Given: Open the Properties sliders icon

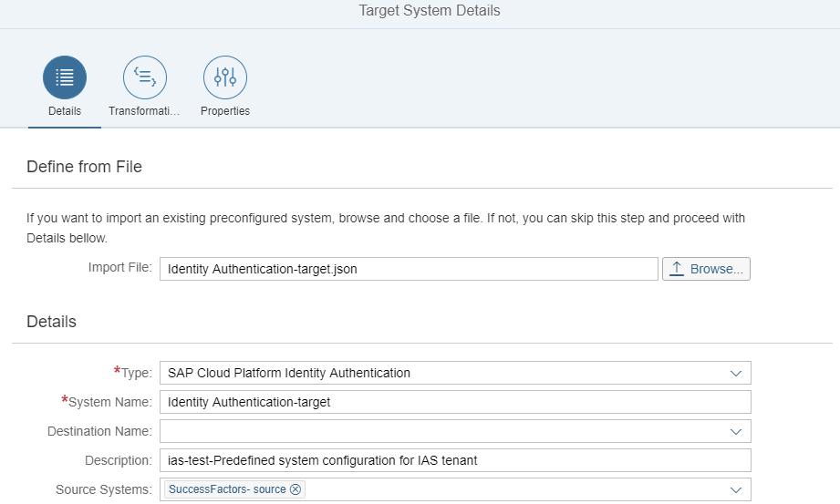Looking at the screenshot, I should coord(225,77).
